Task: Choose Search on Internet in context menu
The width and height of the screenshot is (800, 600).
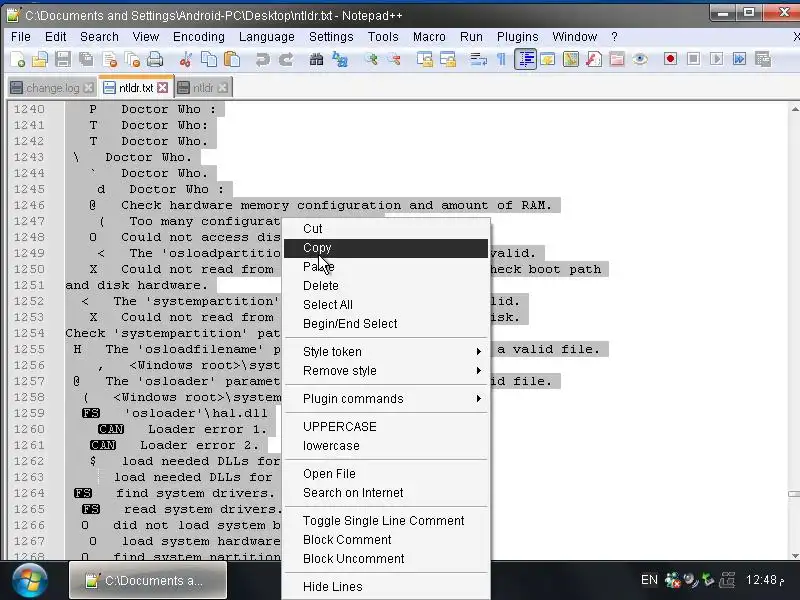Action: coord(386,492)
